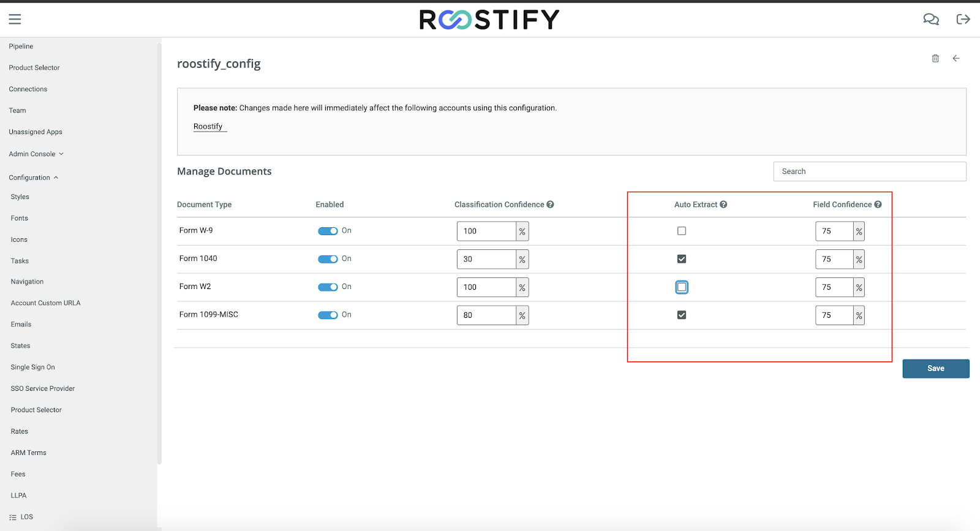This screenshot has height=531, width=980.
Task: Edit Form 1040 field confidence value
Action: tap(834, 260)
